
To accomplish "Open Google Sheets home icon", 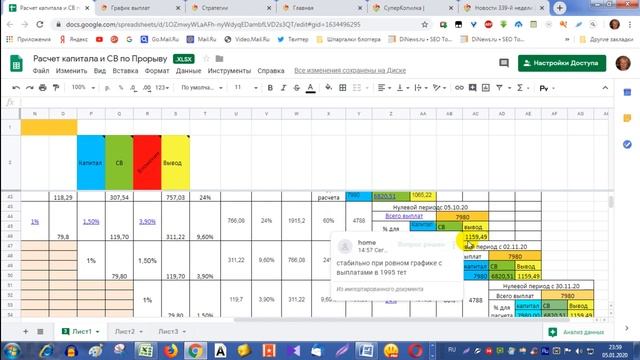I will point(16,63).
